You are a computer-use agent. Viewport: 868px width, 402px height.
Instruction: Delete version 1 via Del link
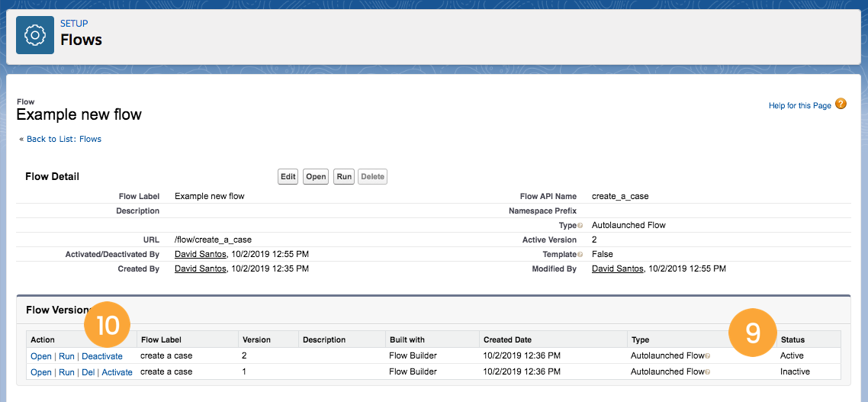[88, 372]
